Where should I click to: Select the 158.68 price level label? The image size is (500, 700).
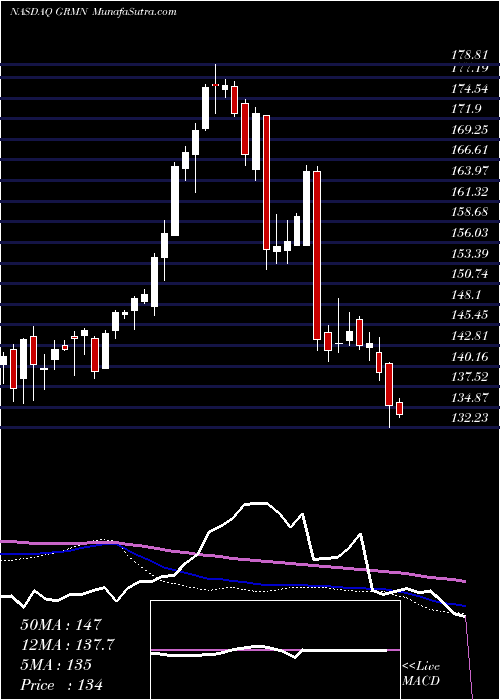click(x=468, y=212)
